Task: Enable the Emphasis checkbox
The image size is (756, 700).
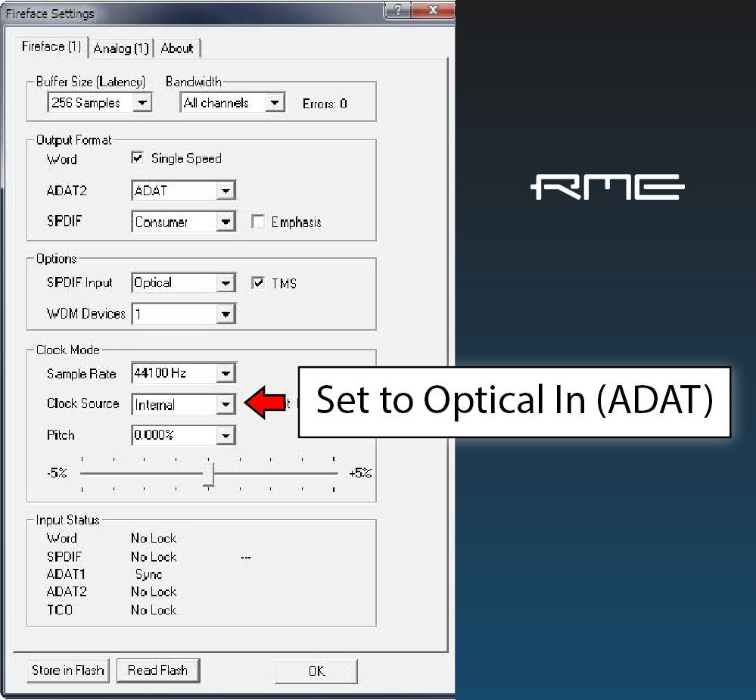Action: 258,222
